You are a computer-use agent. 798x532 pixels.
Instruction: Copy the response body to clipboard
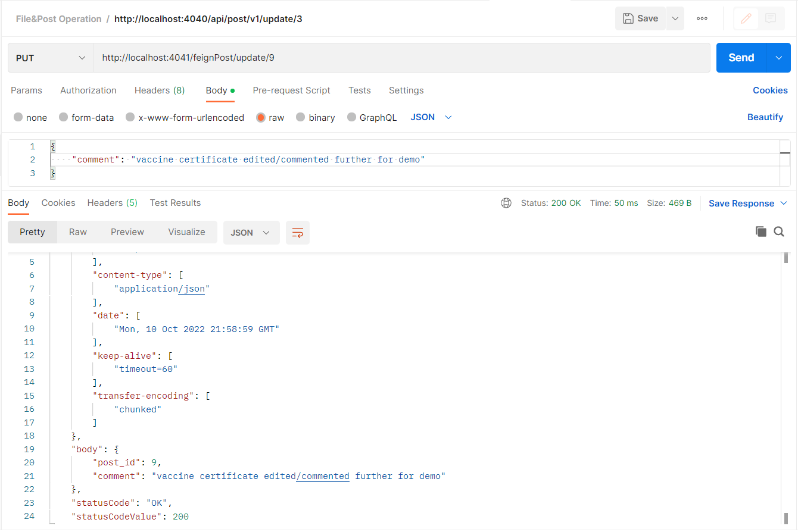tap(760, 231)
